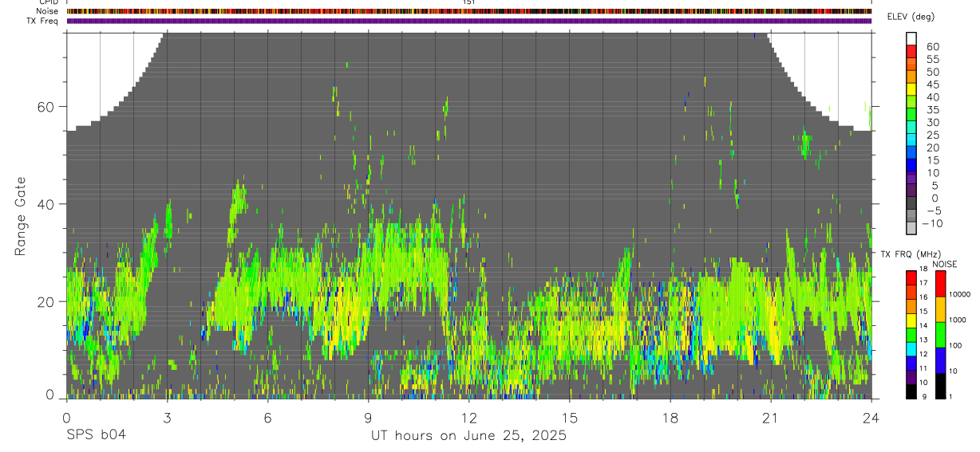The width and height of the screenshot is (980, 452).
Task: Click the 'TX Freq' row label at top left
Action: [42, 21]
